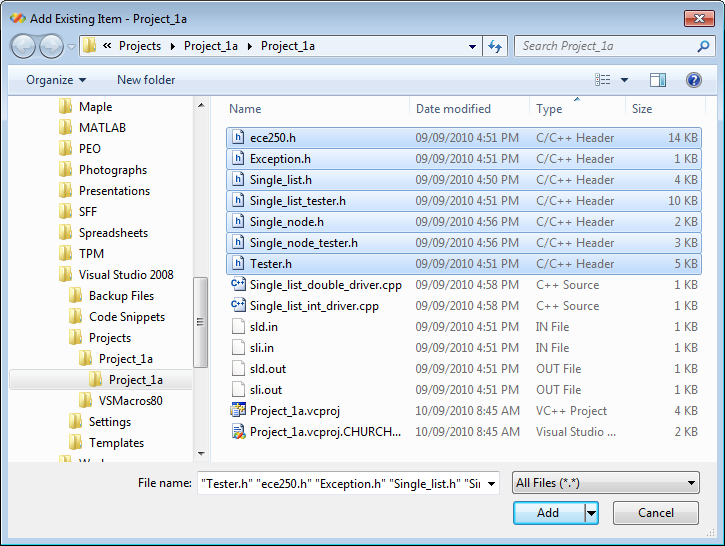Click the change view icon

tap(603, 80)
